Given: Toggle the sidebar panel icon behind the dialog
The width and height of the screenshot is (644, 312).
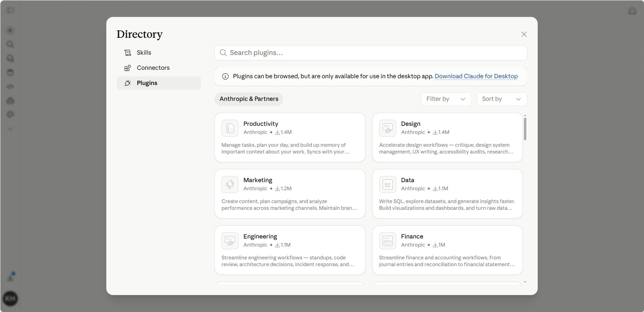Looking at the screenshot, I should [x=10, y=10].
